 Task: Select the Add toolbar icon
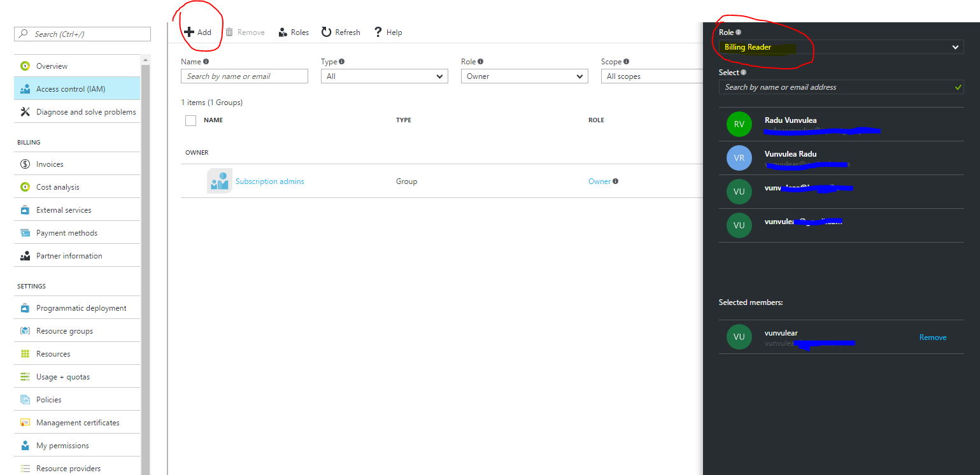click(199, 32)
